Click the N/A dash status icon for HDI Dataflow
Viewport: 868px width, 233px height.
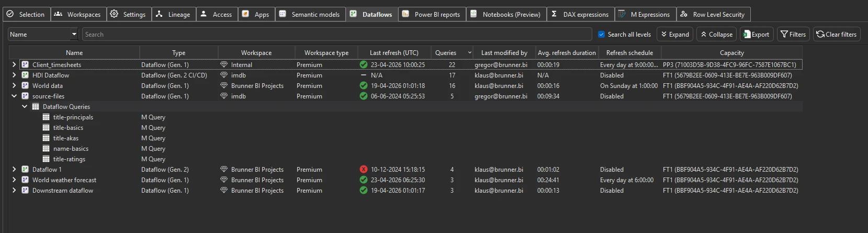tap(364, 75)
